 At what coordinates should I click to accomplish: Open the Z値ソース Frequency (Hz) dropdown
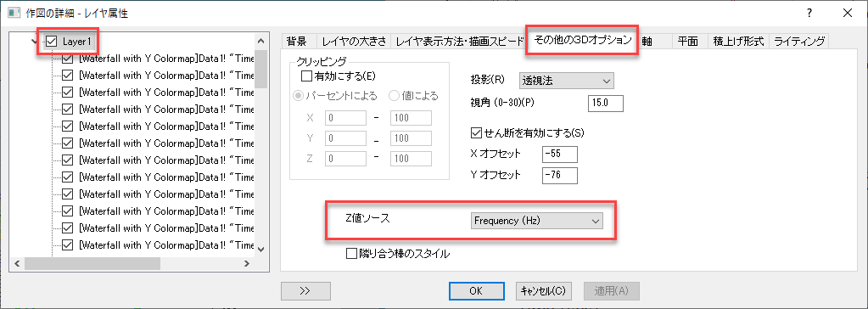tap(536, 221)
